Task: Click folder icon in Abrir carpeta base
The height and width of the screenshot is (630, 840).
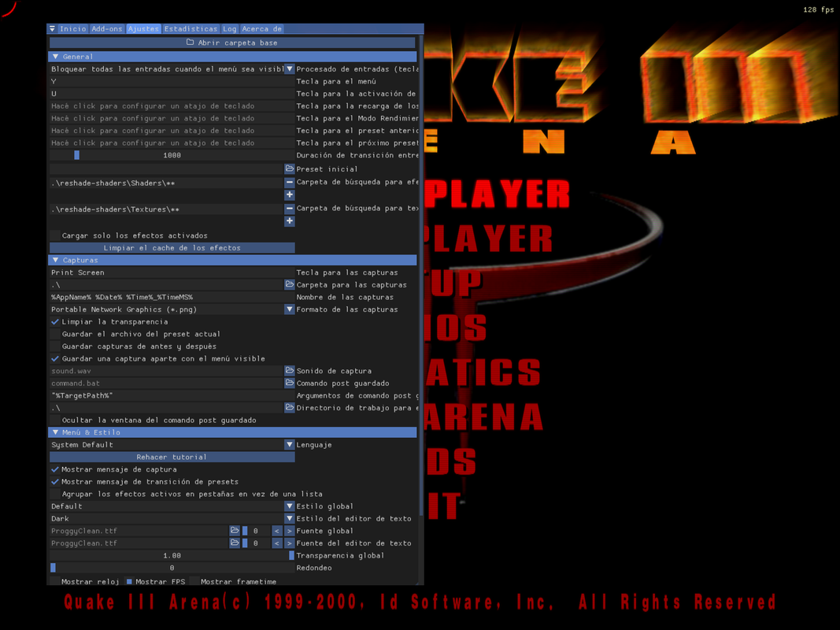Action: point(190,43)
